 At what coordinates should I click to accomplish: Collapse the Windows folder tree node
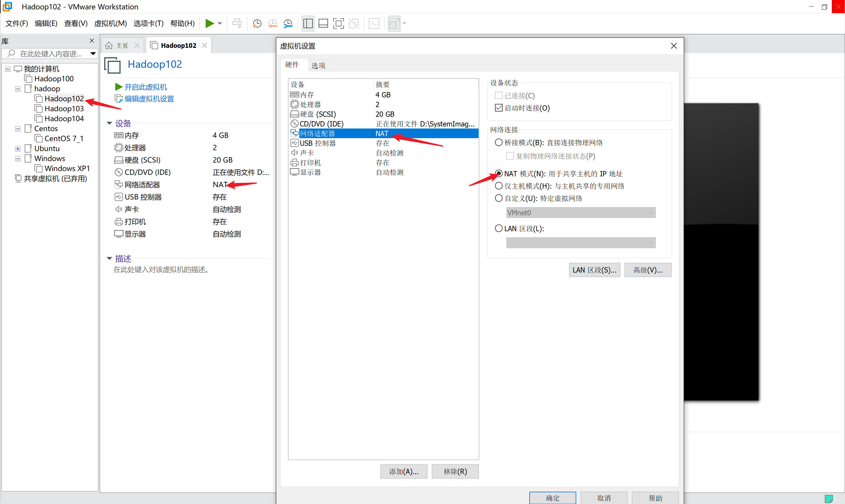click(x=18, y=159)
